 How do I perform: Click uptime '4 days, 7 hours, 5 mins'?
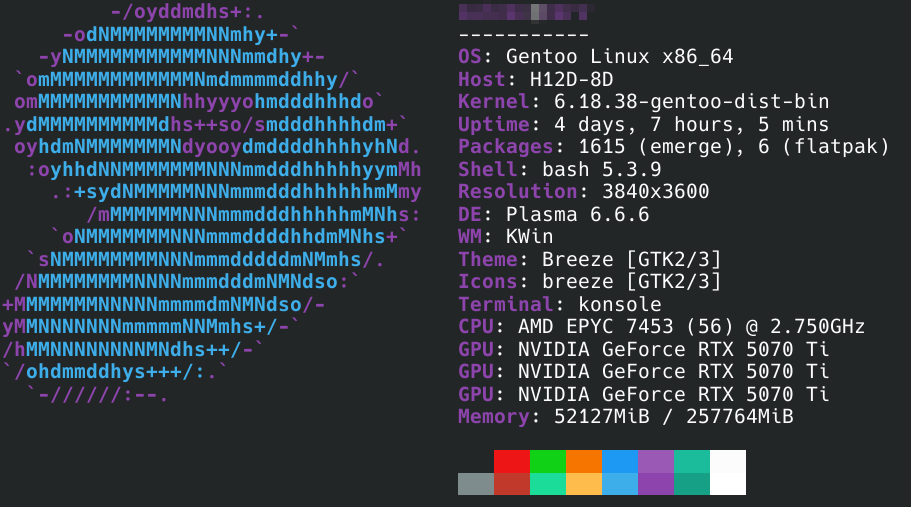pyautogui.click(x=691, y=124)
